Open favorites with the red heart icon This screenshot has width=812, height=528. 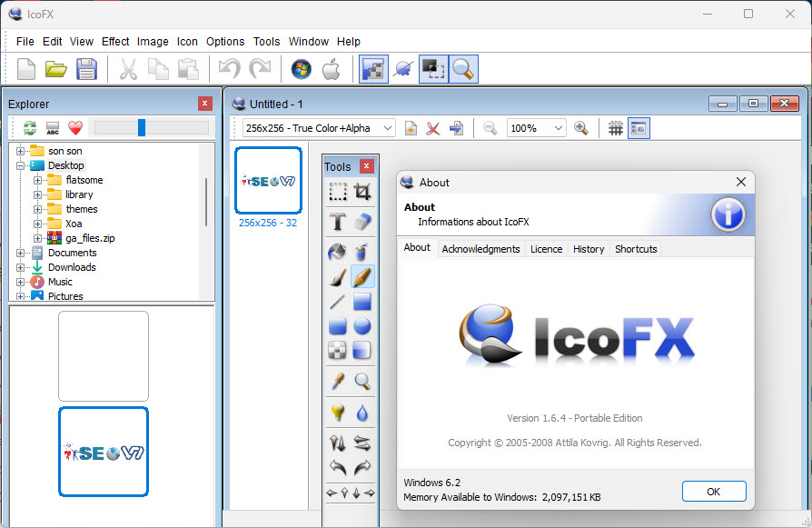click(75, 127)
